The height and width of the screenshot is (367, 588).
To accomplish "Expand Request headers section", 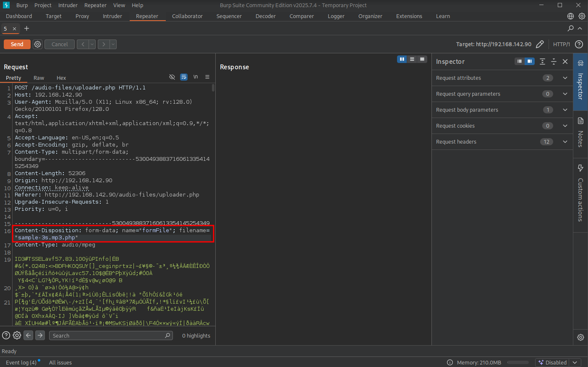I will click(565, 142).
